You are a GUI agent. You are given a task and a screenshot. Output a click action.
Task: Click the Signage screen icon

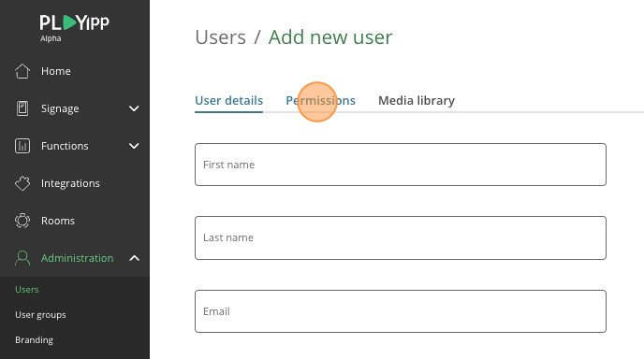coord(22,108)
